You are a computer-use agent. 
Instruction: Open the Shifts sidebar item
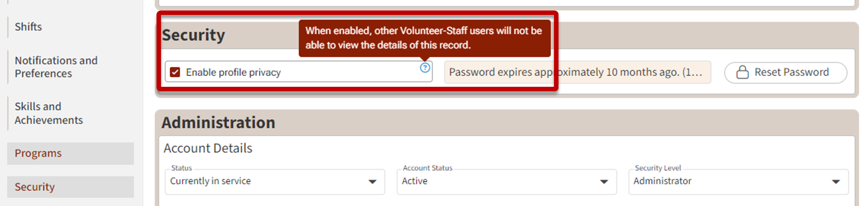(x=28, y=27)
